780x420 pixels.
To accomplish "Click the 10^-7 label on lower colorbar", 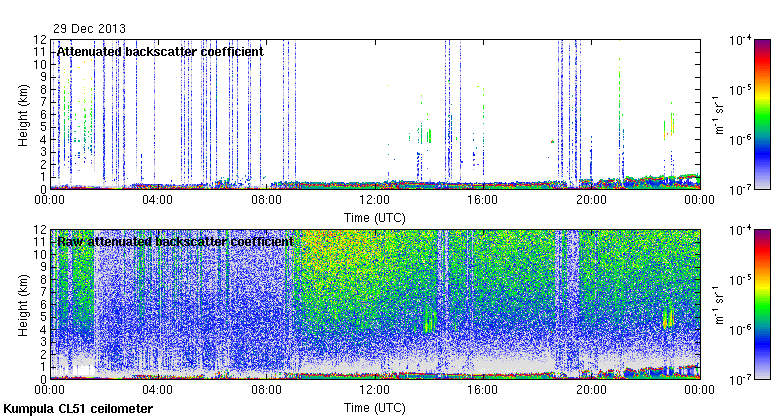I will [x=740, y=381].
